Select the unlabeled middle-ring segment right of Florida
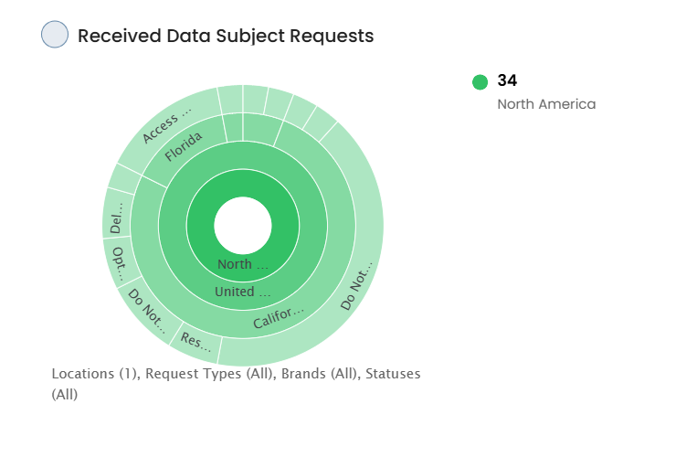The height and width of the screenshot is (457, 686). click(234, 128)
